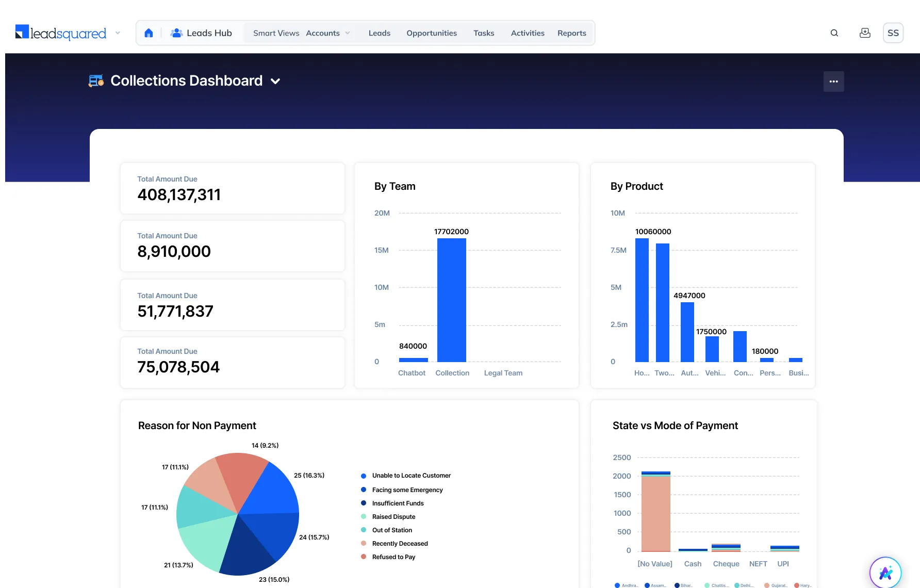Open the Opportunities menu item
The height and width of the screenshot is (588, 920).
[x=431, y=33]
